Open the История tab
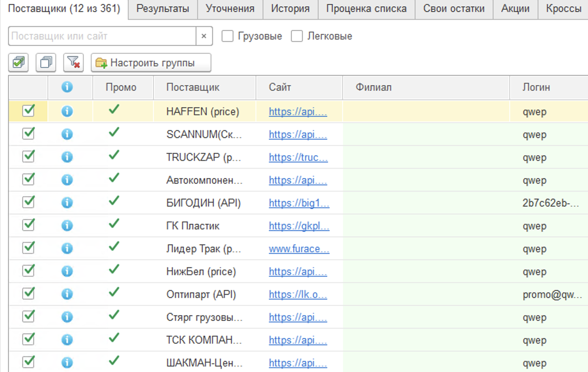The width and height of the screenshot is (588, 372). 290,9
